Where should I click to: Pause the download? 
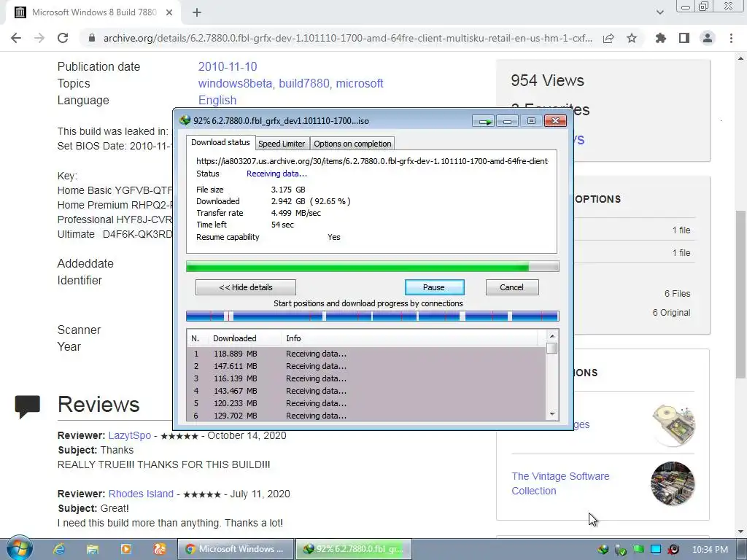click(x=434, y=287)
